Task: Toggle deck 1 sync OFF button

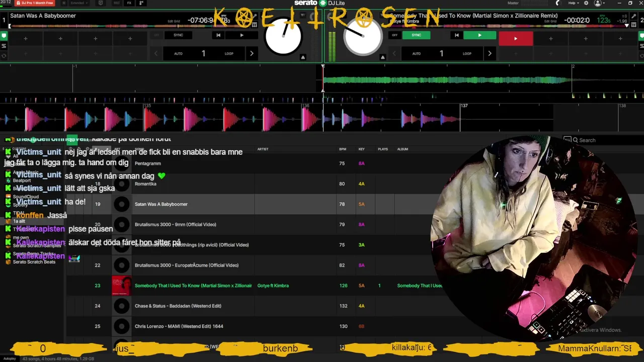Action: pos(156,35)
